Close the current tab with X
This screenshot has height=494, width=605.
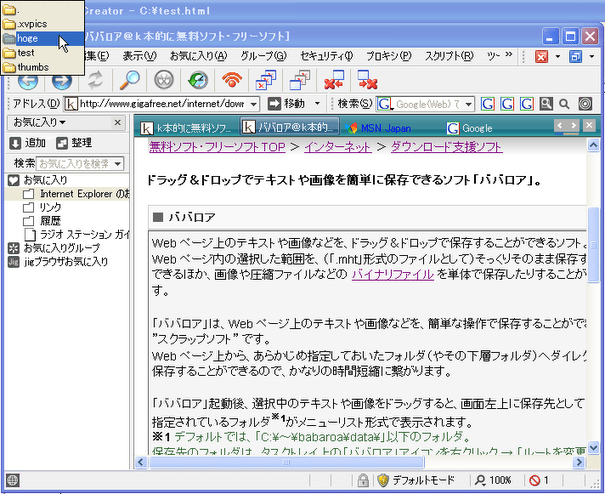coord(589,125)
